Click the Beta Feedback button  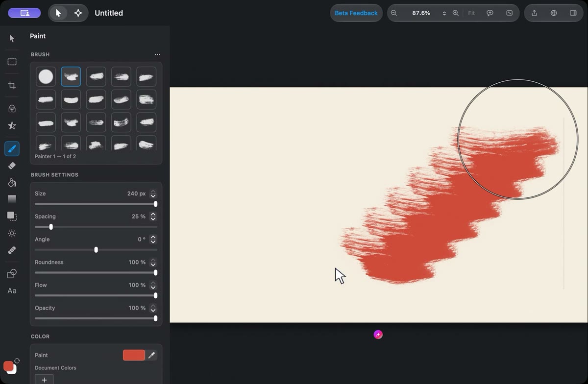pos(356,13)
